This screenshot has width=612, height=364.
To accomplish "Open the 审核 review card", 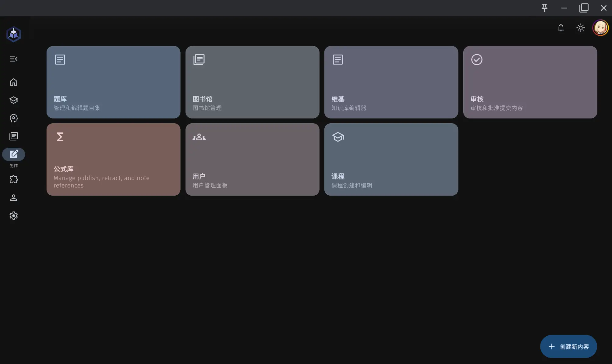I will 530,82.
